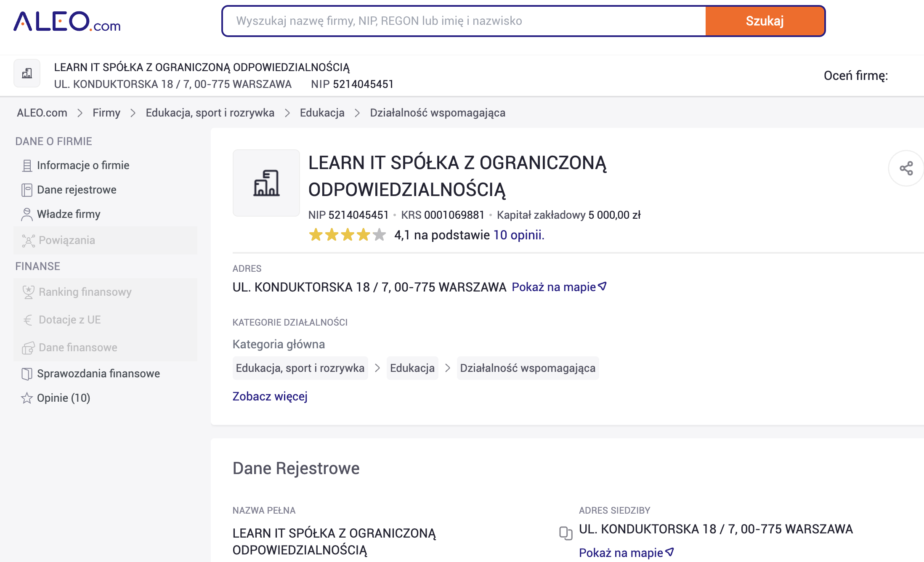Click the Władze firmy person icon
924x562 pixels.
(x=27, y=215)
